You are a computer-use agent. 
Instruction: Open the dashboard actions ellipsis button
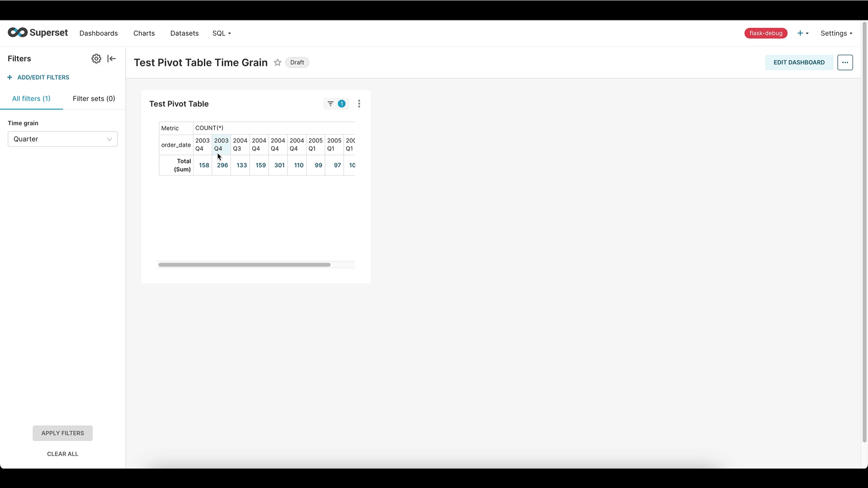pyautogui.click(x=845, y=62)
